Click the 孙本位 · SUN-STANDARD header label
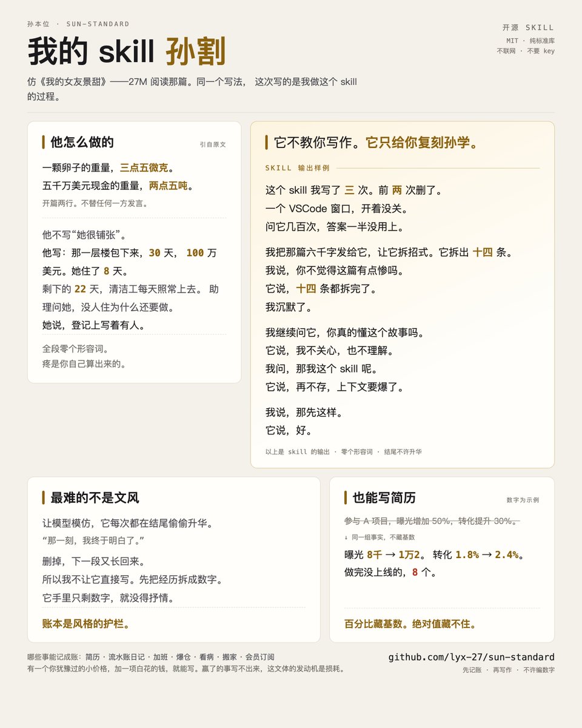 (78, 24)
